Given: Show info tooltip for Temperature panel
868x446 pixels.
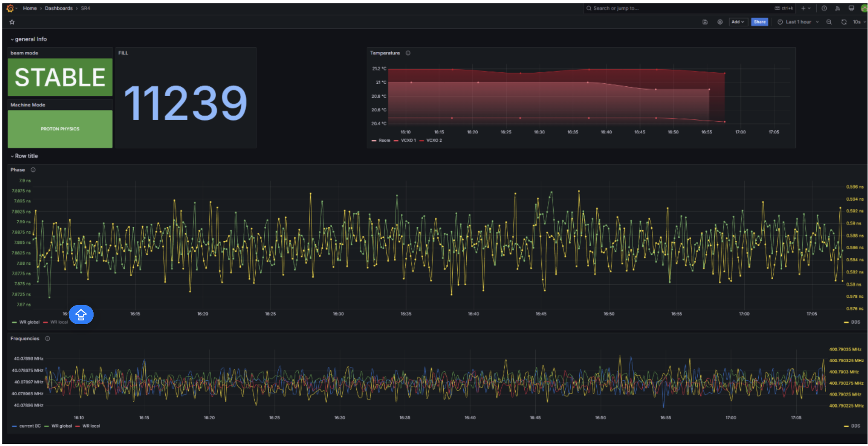Looking at the screenshot, I should point(408,53).
